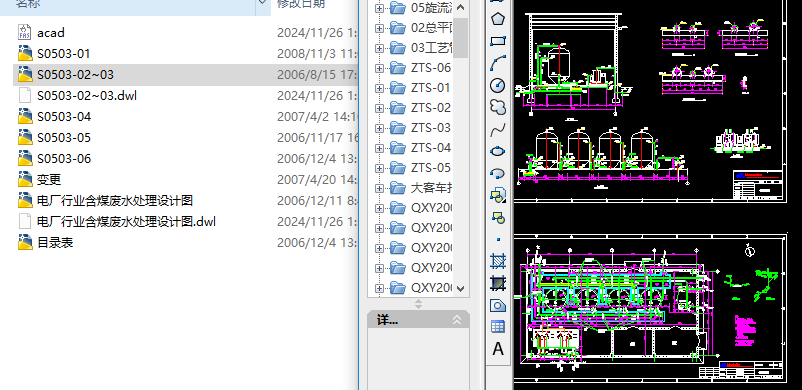Click the folder tree scrollbar thumb
Screen dimensions: 802x390
click(460, 37)
